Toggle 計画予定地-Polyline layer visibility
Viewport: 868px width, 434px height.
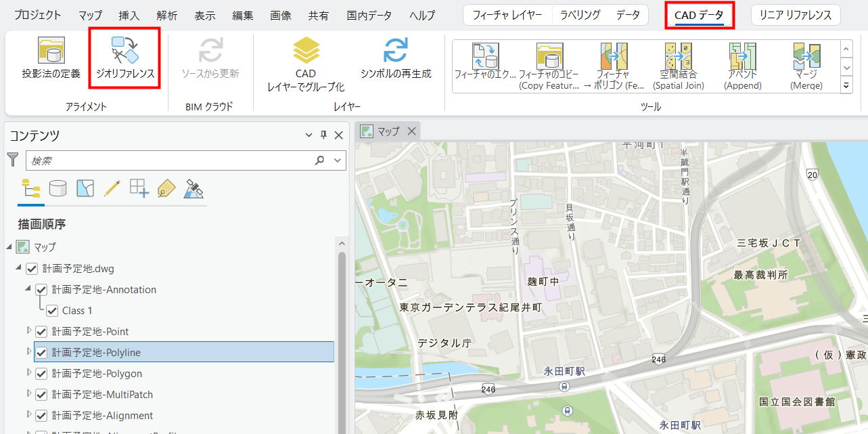coord(41,353)
